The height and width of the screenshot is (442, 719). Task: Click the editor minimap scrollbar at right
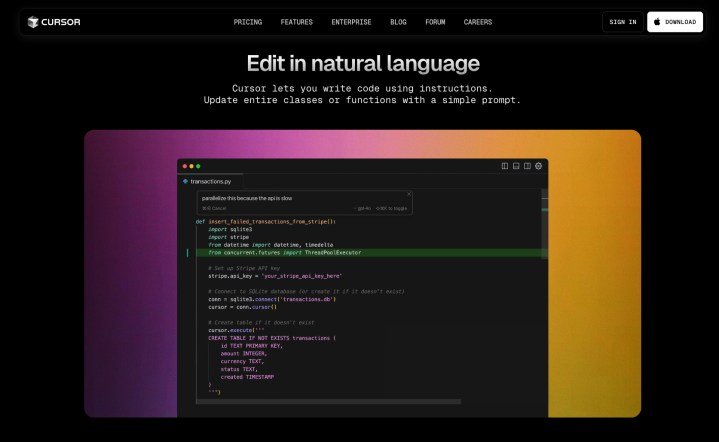[544, 224]
